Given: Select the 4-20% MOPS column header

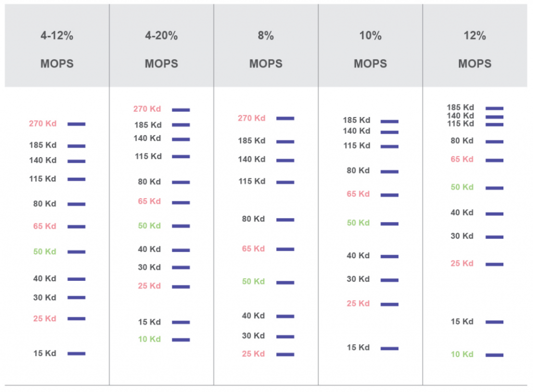Looking at the screenshot, I should click(x=161, y=50).
